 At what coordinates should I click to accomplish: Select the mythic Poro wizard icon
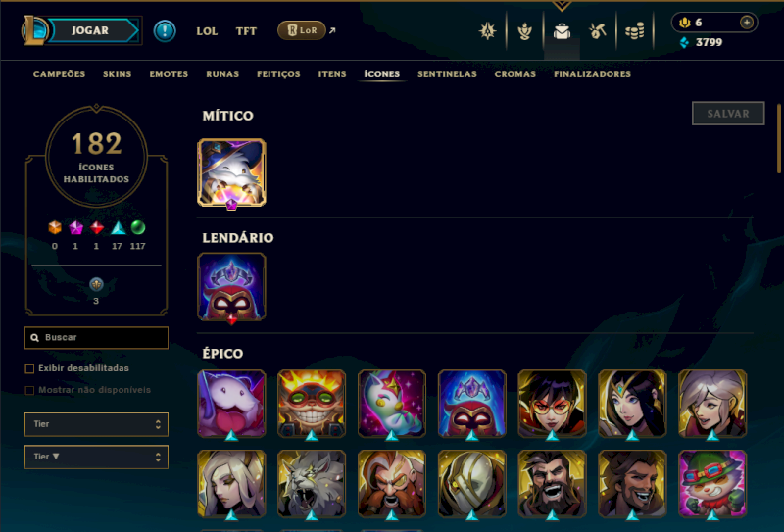coord(231,173)
